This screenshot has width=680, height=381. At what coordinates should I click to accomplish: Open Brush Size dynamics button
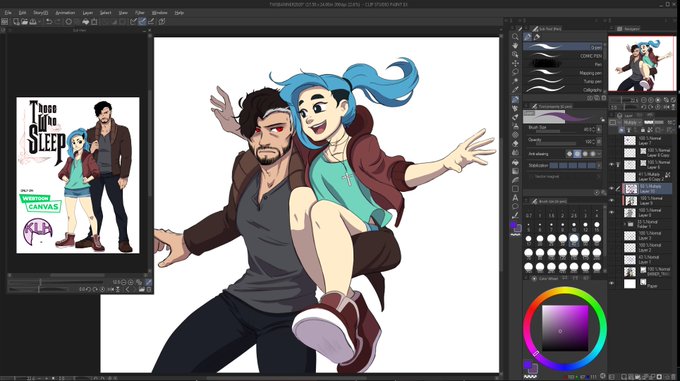[x=599, y=130]
